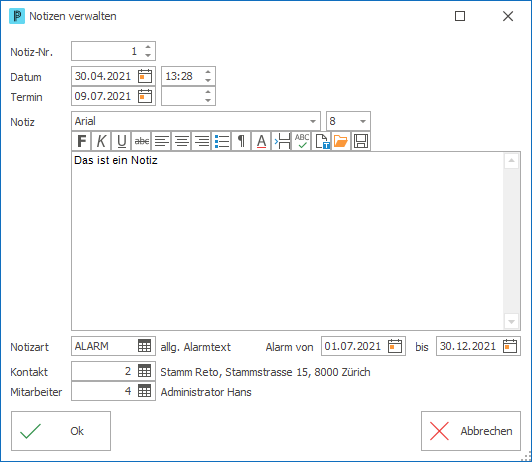Decrease Termin time with down arrow
This screenshot has height=462, width=532.
(208, 100)
